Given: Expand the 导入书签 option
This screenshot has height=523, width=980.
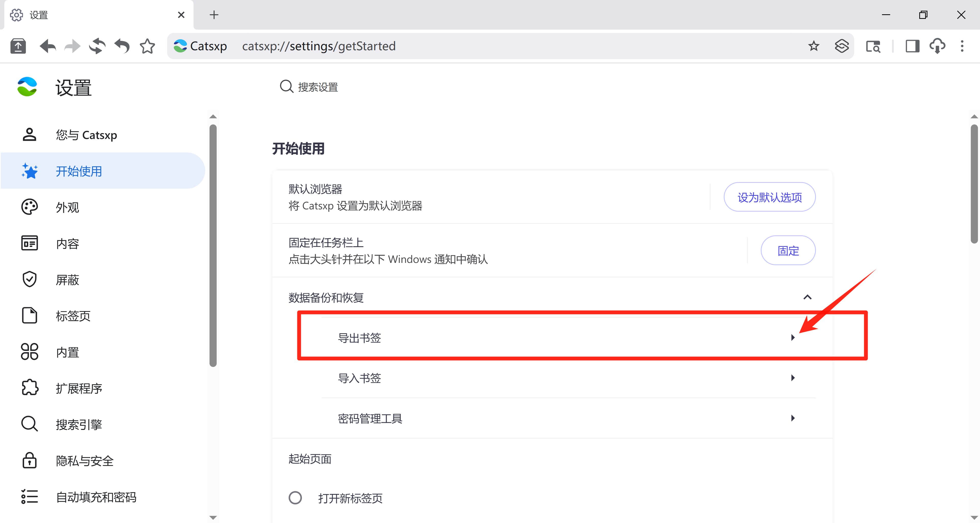Looking at the screenshot, I should click(x=793, y=378).
